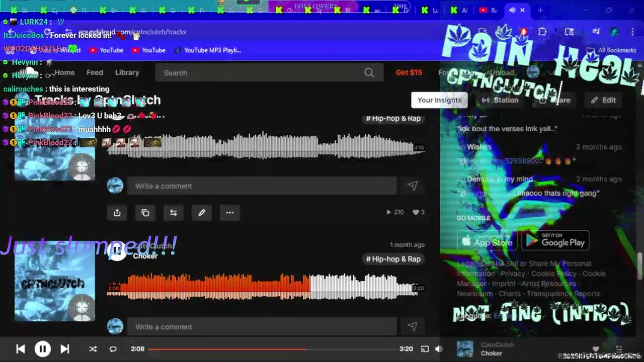The width and height of the screenshot is (644, 362).
Task: Open now-playing Choker artwork in player bar
Action: coord(465,349)
